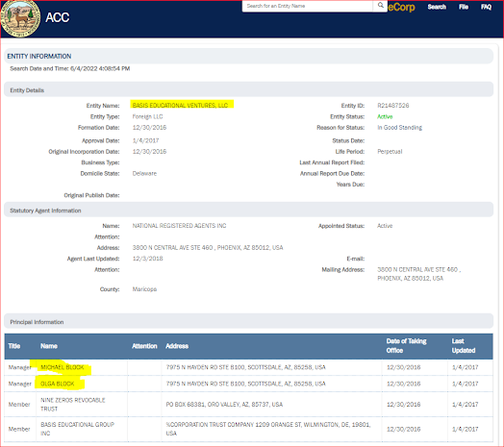Image resolution: width=504 pixels, height=447 pixels.
Task: Click BASIS EDUCATIONAL GROUP INC member
Action: [x=77, y=429]
